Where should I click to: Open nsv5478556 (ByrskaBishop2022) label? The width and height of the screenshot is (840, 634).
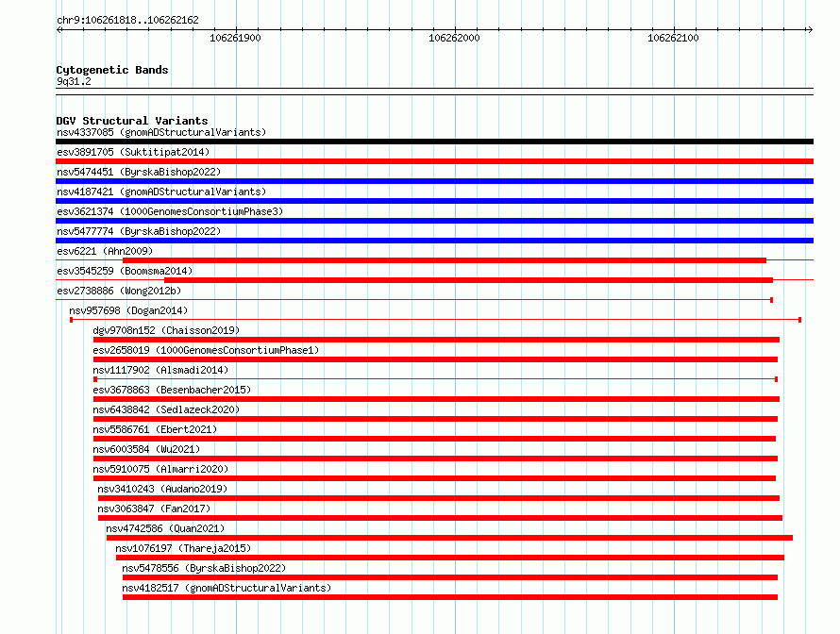[x=204, y=568]
